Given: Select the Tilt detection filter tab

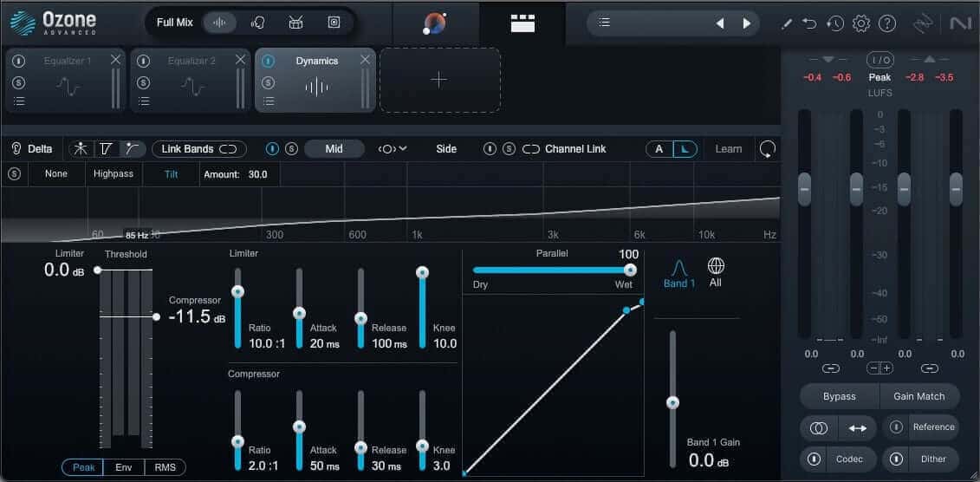Looking at the screenshot, I should tap(172, 174).
